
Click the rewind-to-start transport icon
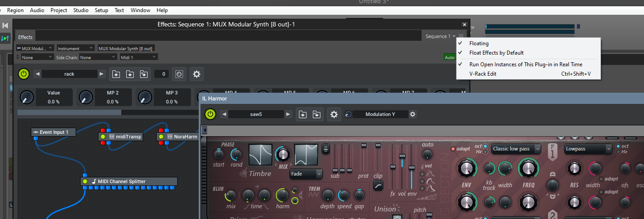point(5,26)
